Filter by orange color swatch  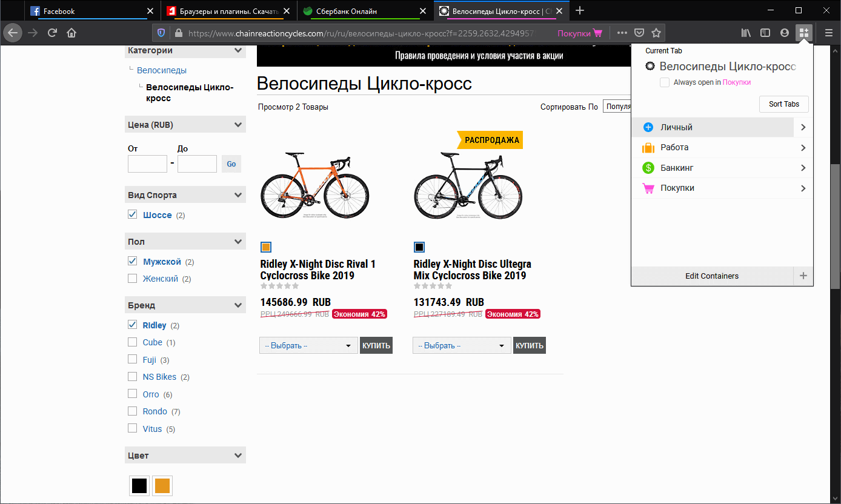162,486
